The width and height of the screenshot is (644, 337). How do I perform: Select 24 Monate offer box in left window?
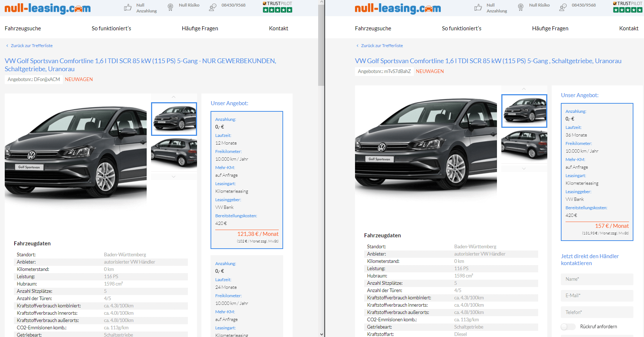click(x=247, y=296)
